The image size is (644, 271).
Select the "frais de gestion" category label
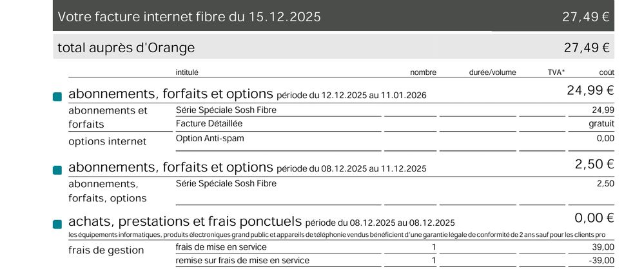tap(106, 250)
